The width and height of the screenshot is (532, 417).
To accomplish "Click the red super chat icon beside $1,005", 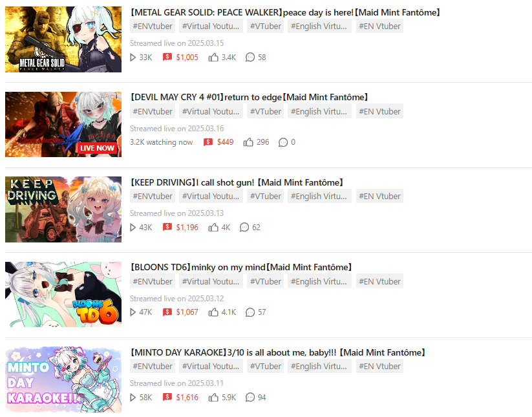I will click(167, 57).
